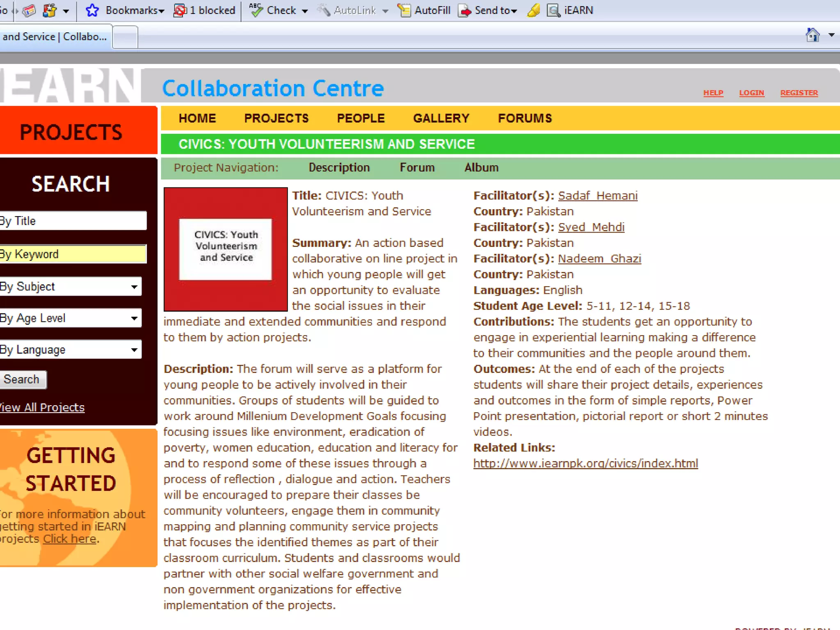Click the Bookmarks star icon
This screenshot has height=630, width=840.
tap(92, 10)
